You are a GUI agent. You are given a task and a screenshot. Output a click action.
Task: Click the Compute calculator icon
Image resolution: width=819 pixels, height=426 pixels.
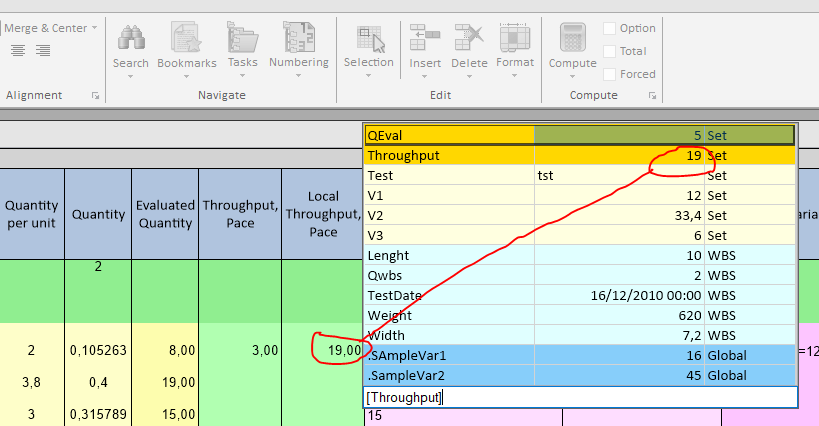(573, 38)
